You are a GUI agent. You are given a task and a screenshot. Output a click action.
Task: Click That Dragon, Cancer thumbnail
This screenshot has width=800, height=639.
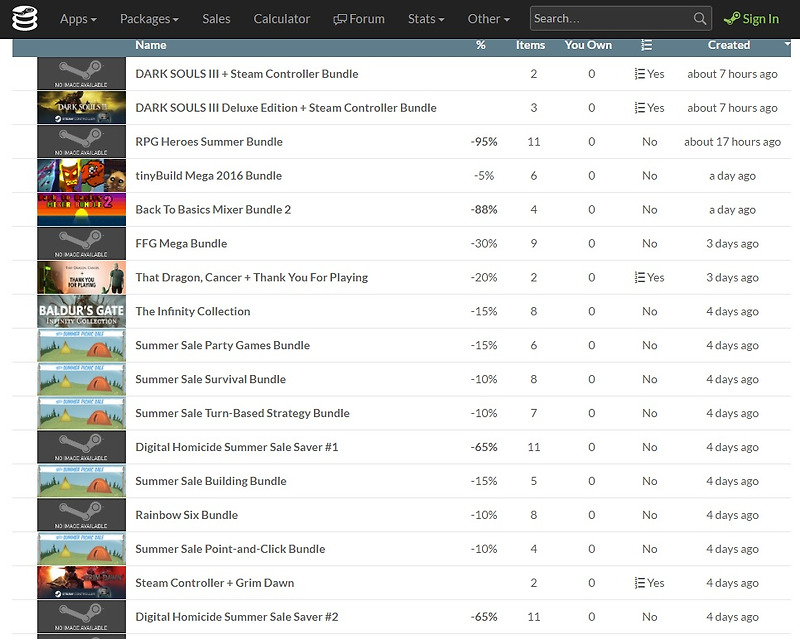pos(82,277)
